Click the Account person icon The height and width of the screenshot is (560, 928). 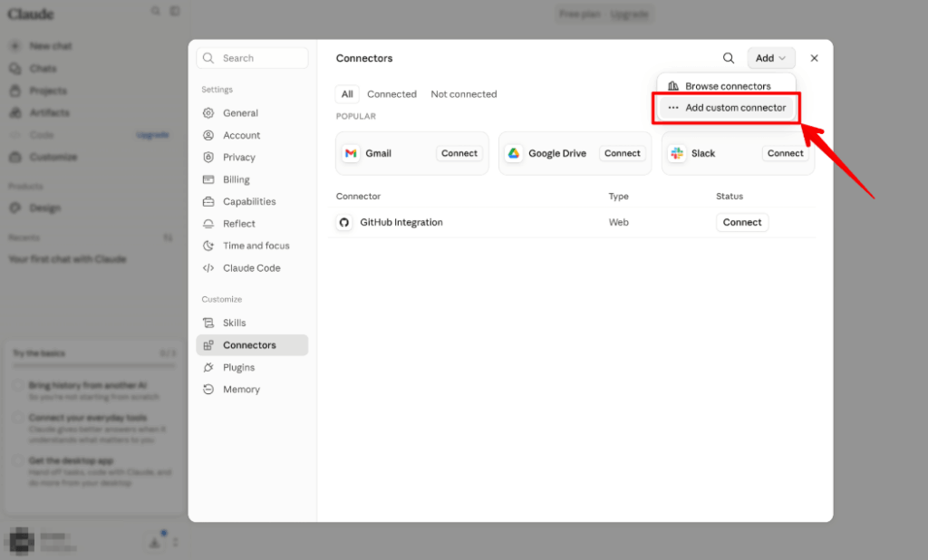208,136
